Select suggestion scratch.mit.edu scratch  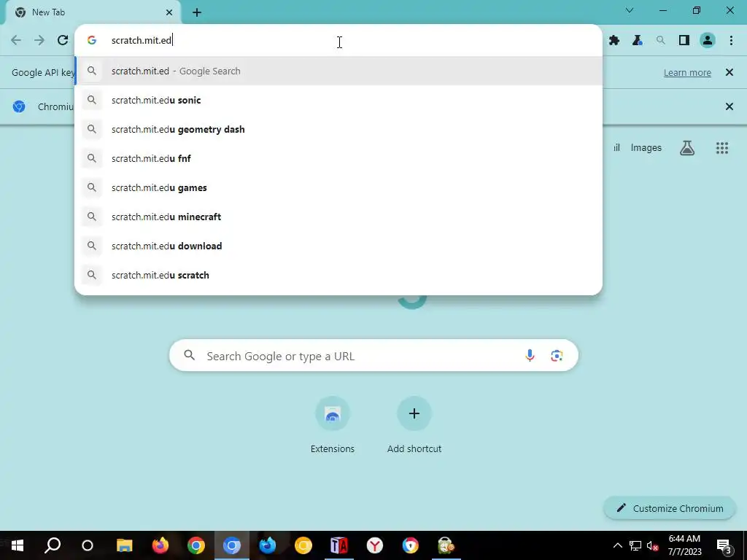[338, 275]
